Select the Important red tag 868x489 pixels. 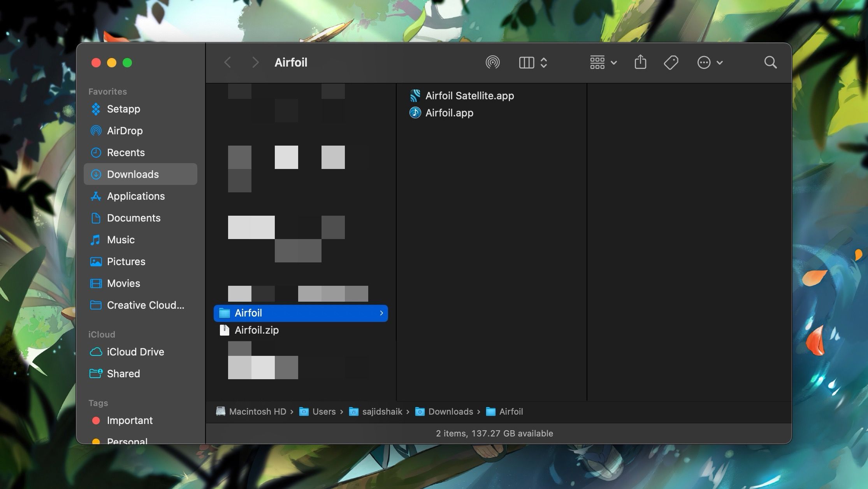[130, 420]
